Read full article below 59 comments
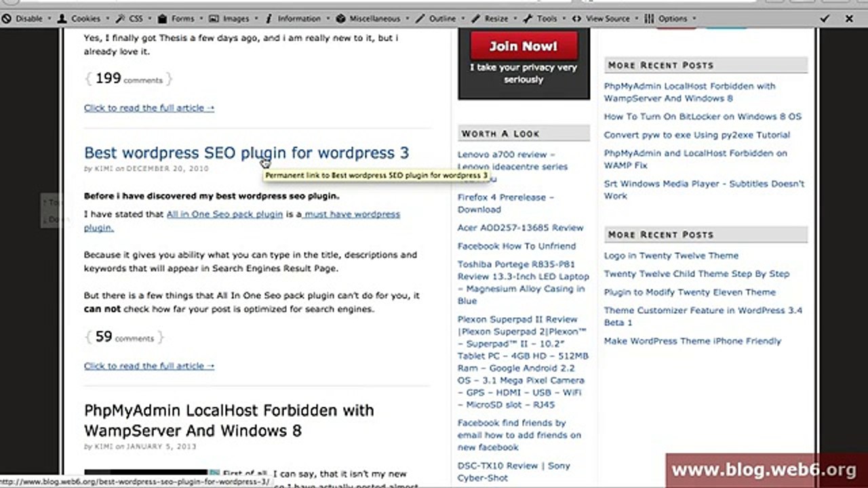Screen dimensions: 868x488 [149, 366]
